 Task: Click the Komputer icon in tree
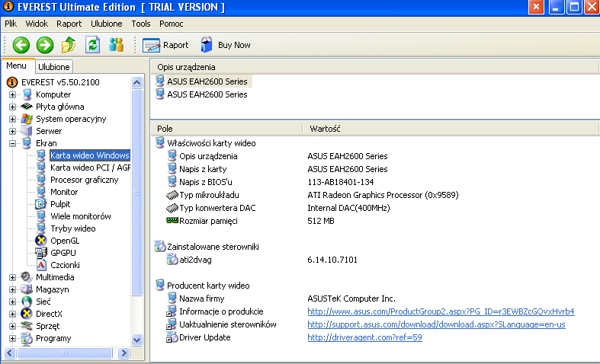click(x=27, y=94)
